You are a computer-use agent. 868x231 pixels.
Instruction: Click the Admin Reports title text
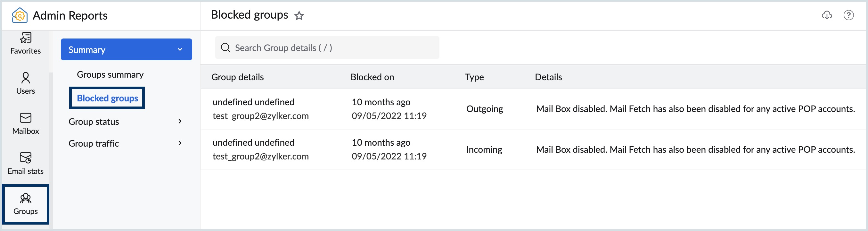point(70,15)
